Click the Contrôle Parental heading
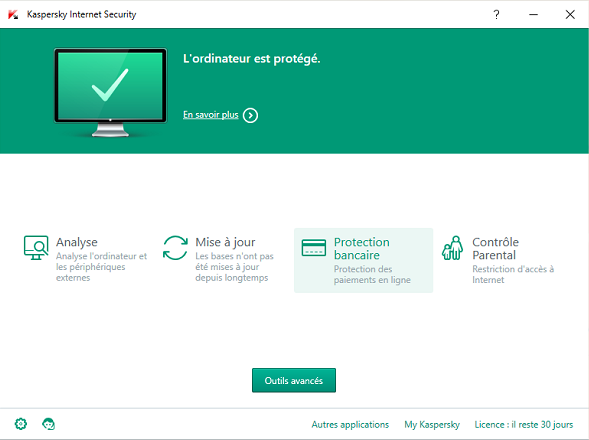The image size is (589, 440). [x=495, y=248]
